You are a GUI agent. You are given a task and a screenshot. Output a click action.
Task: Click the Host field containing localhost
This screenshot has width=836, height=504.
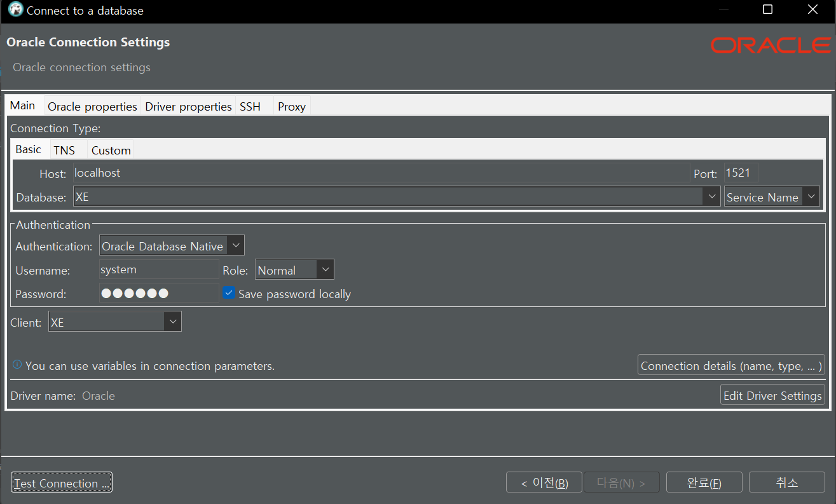coord(381,173)
